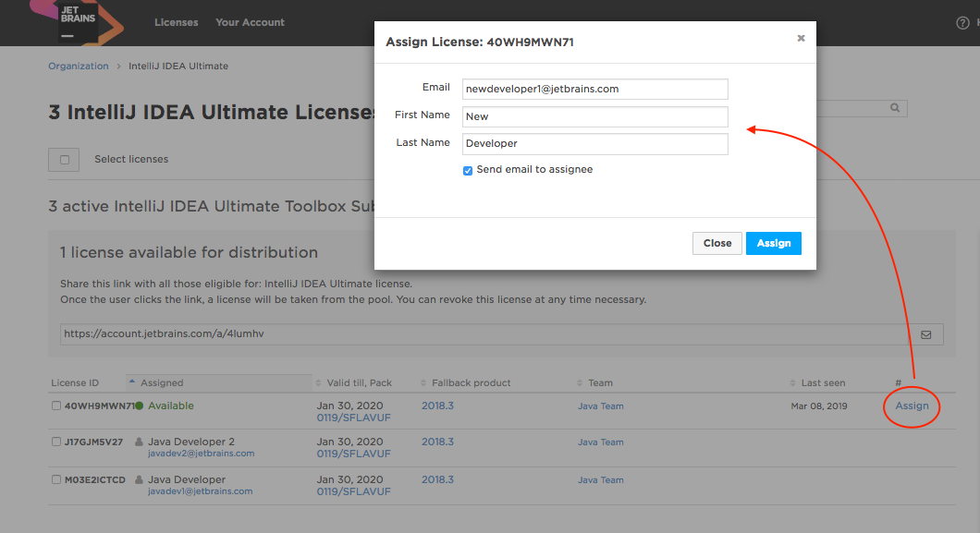Click into the First Name field
The image size is (980, 533).
594,117
